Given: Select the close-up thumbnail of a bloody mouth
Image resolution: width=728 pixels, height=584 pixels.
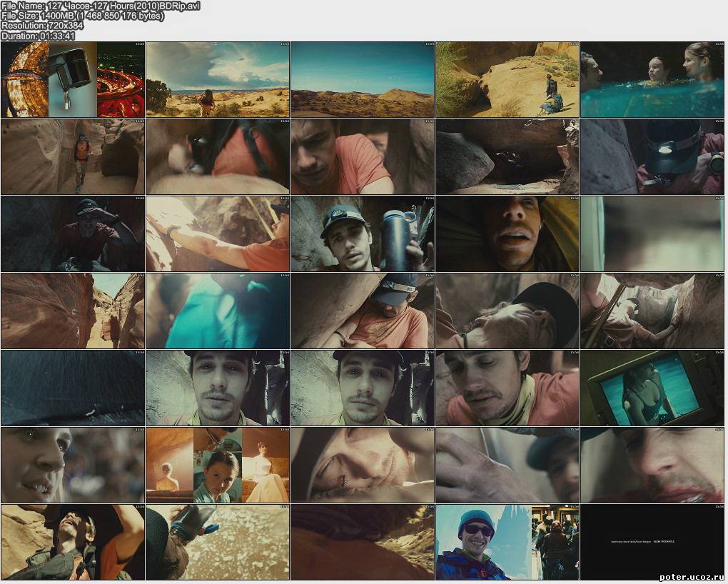Looking at the screenshot, I should pyautogui.click(x=652, y=465).
